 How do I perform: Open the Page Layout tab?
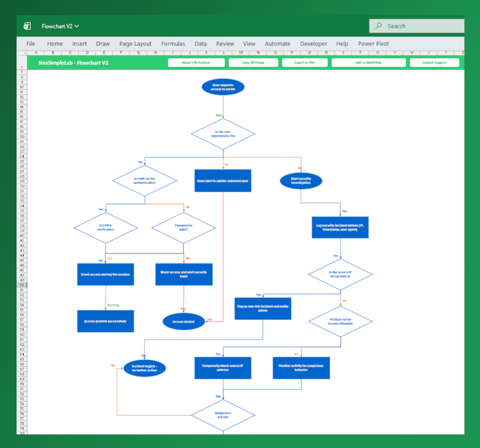pyautogui.click(x=135, y=44)
